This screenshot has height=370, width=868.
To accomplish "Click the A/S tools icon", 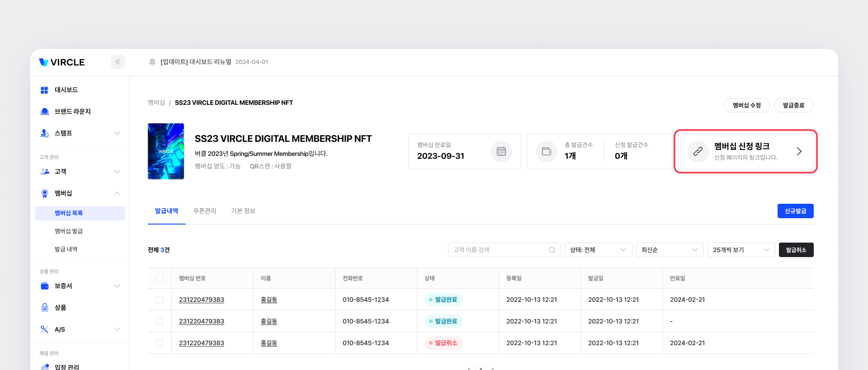I will pos(44,329).
